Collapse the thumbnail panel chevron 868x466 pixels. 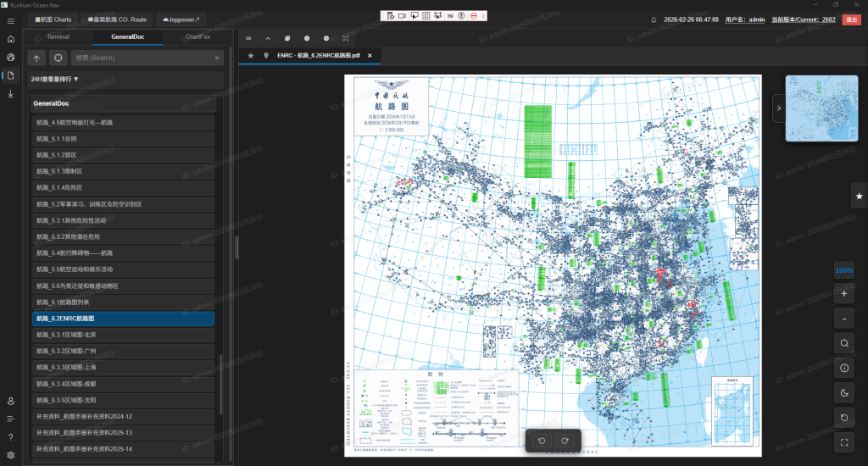[778, 108]
